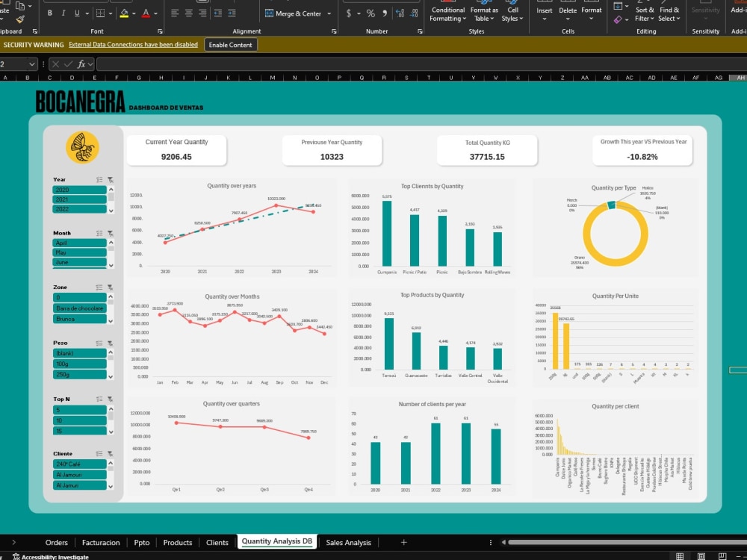This screenshot has width=747, height=560.
Task: Open the Sort & Filter menu
Action: coord(645,14)
